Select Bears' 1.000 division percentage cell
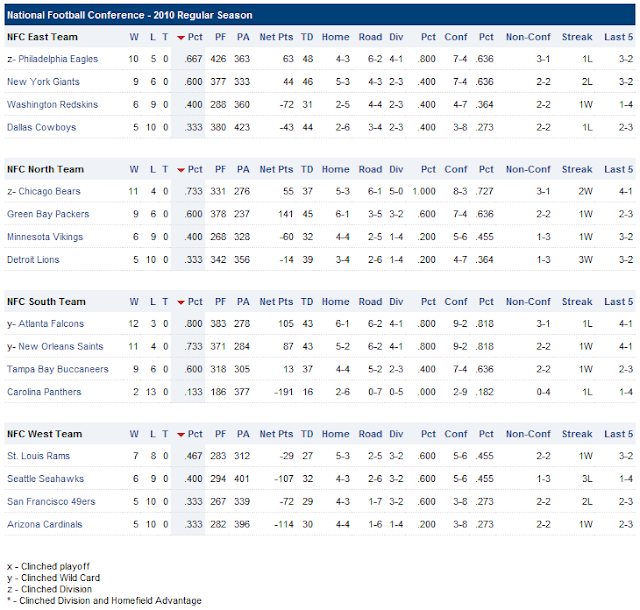 click(x=424, y=191)
